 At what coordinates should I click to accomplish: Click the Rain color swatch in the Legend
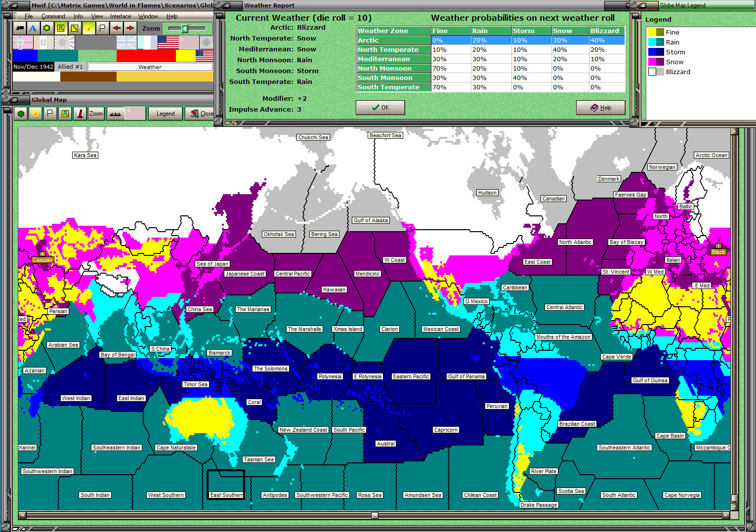pyautogui.click(x=656, y=42)
